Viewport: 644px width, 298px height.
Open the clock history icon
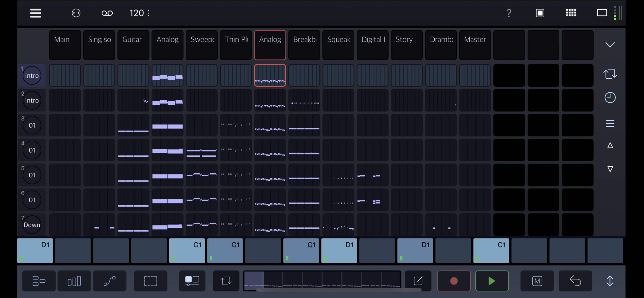(x=610, y=98)
